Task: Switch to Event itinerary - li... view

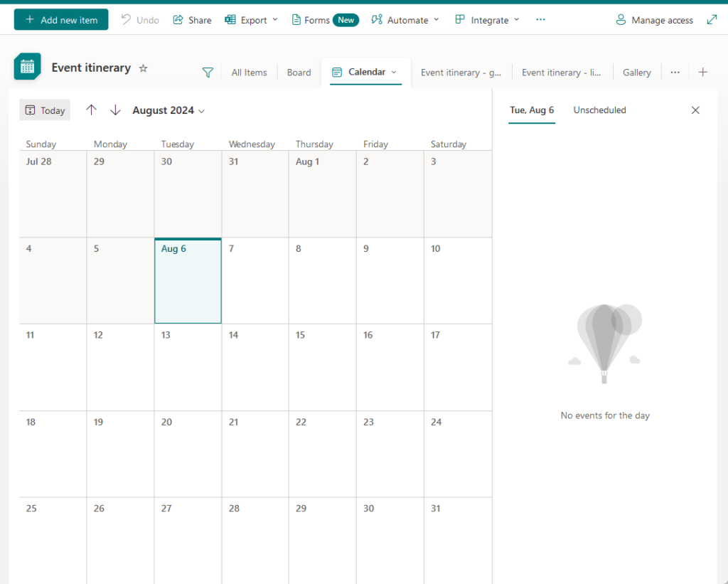Action: point(562,73)
